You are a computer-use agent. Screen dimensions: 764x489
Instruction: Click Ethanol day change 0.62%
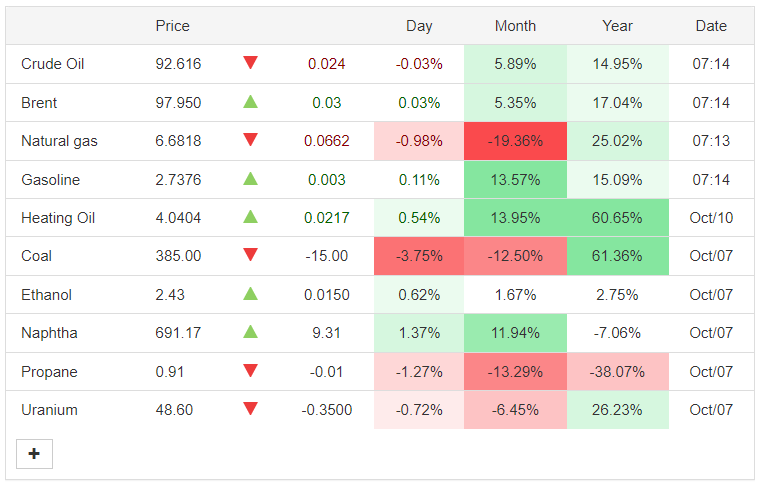click(419, 295)
